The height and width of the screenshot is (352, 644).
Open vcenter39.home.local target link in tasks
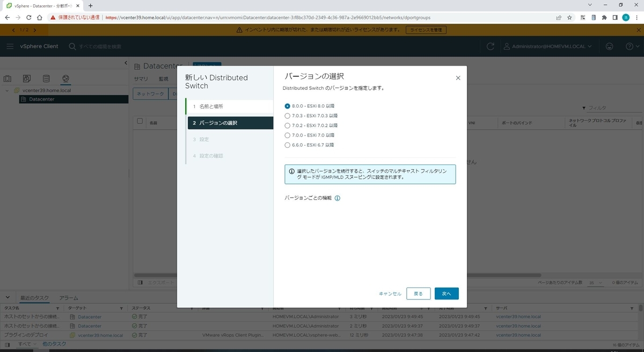pos(100,335)
